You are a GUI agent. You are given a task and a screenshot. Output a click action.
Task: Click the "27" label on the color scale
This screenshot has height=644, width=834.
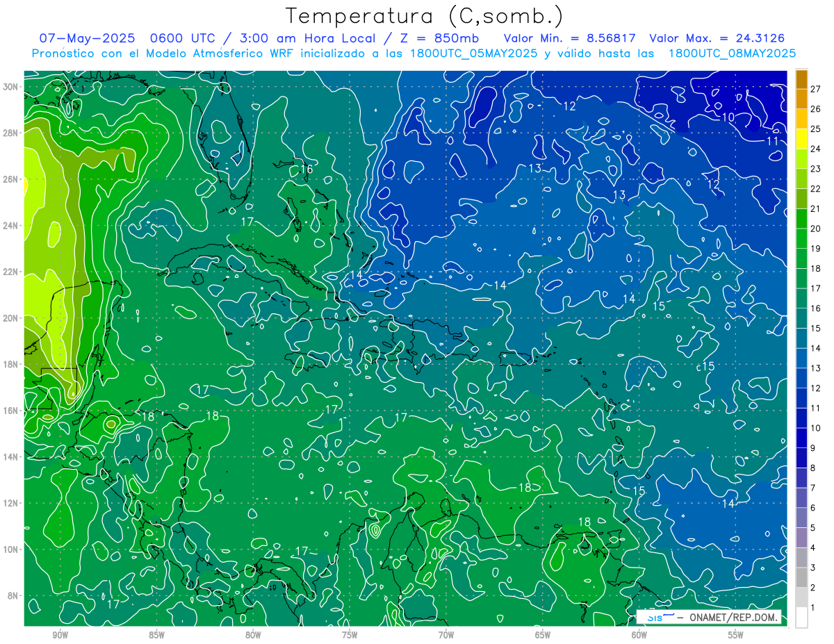click(816, 89)
